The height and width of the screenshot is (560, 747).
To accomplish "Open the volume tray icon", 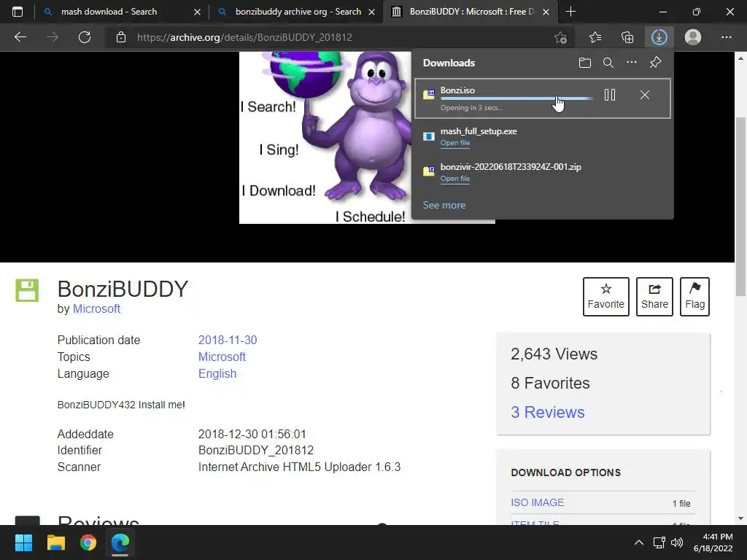I will click(x=676, y=542).
